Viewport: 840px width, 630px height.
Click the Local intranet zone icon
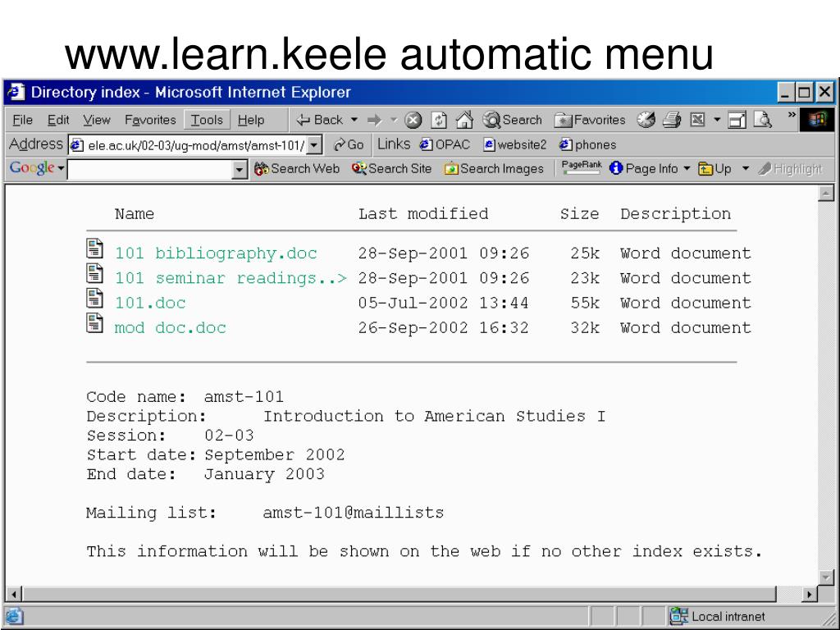[678, 616]
